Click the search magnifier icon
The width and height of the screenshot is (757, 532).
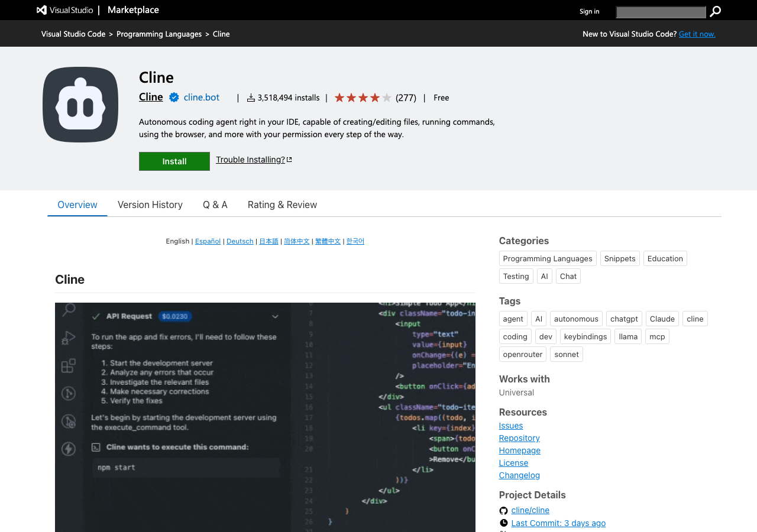[716, 11]
